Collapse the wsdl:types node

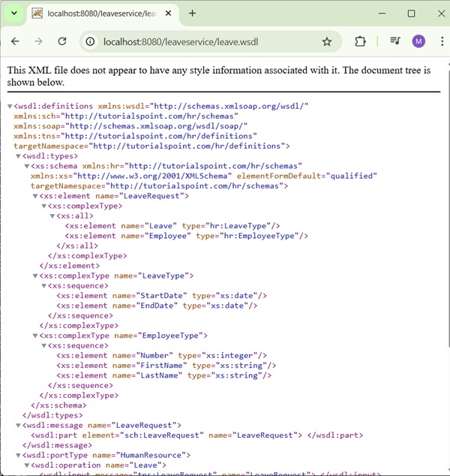(x=18, y=156)
